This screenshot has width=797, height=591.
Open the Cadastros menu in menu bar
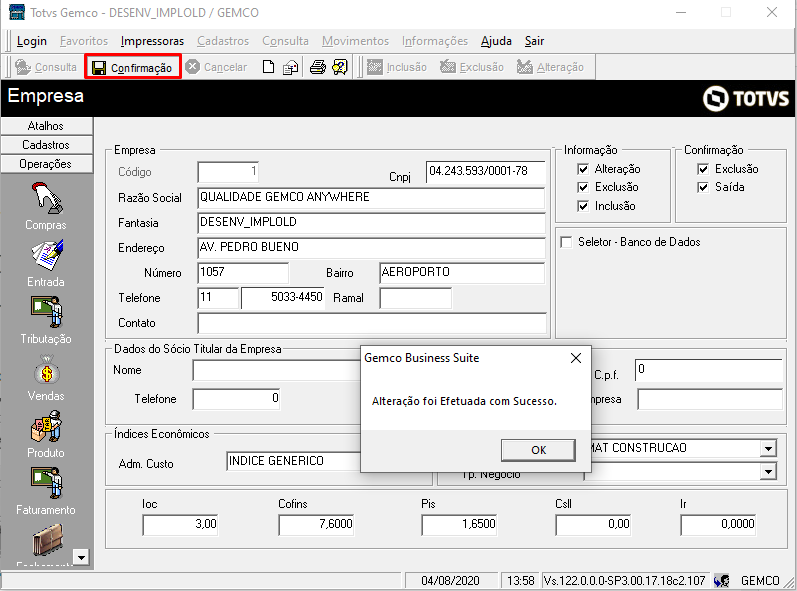point(223,41)
